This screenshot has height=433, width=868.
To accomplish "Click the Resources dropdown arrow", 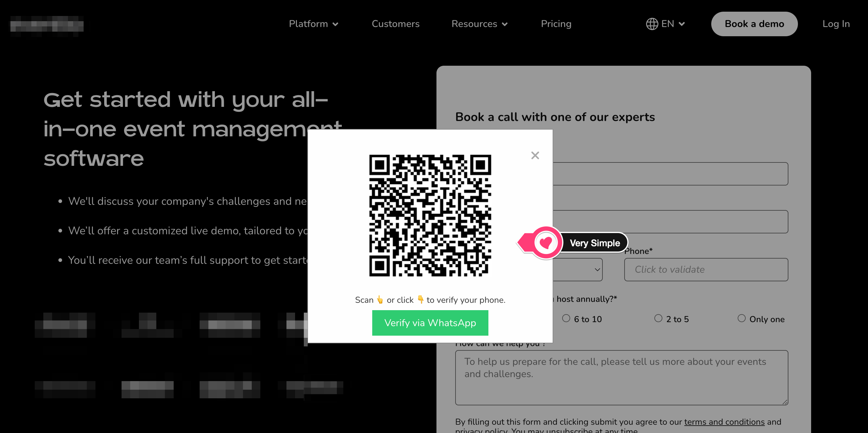I will pyautogui.click(x=504, y=24).
